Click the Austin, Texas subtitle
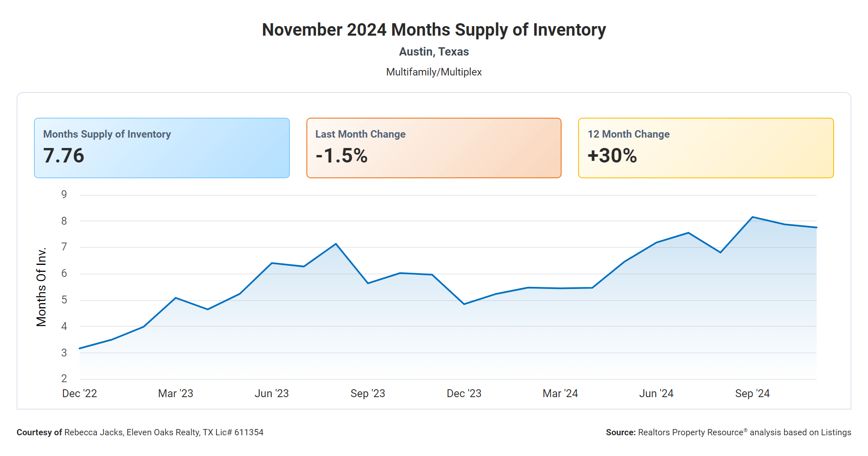 click(434, 52)
